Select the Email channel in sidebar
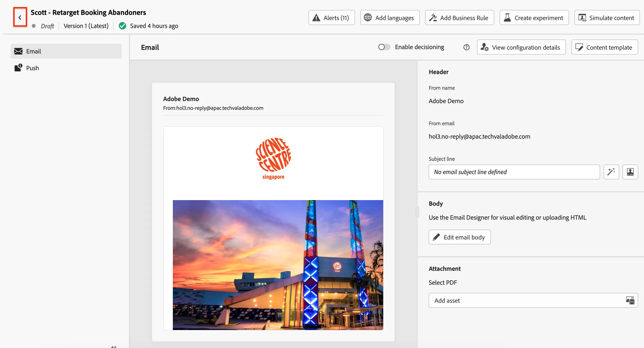Screen dimensions: 644x348 click(66, 51)
